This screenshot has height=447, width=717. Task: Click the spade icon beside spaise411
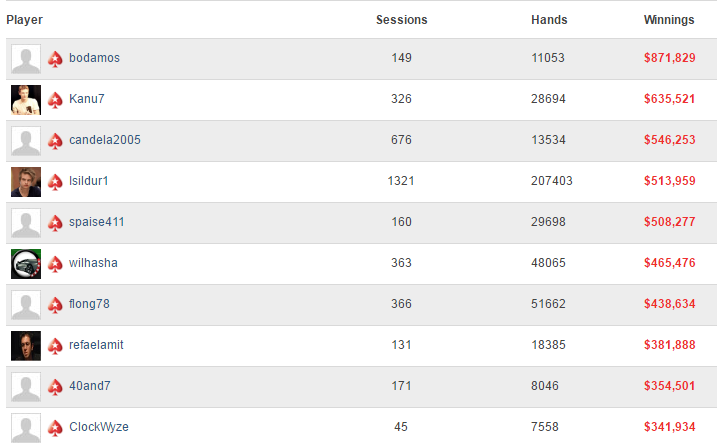[55, 223]
